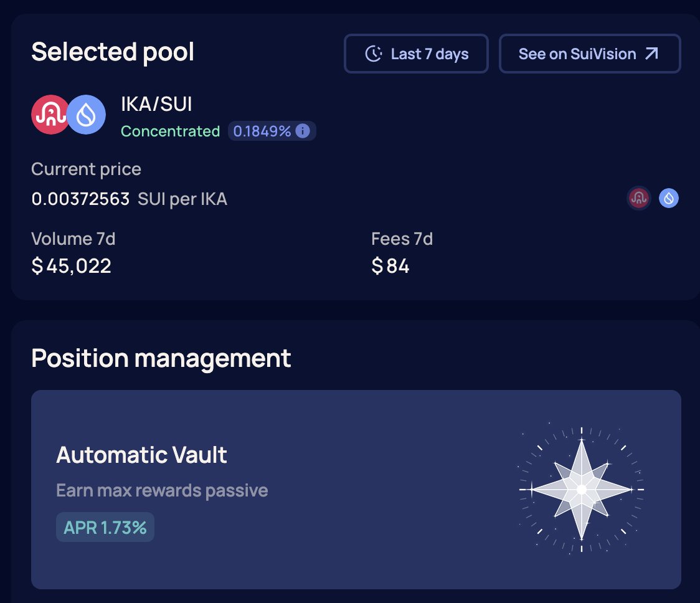This screenshot has width=700, height=603.
Task: Click the arrow icon on See on SuiVision
Action: click(x=652, y=54)
